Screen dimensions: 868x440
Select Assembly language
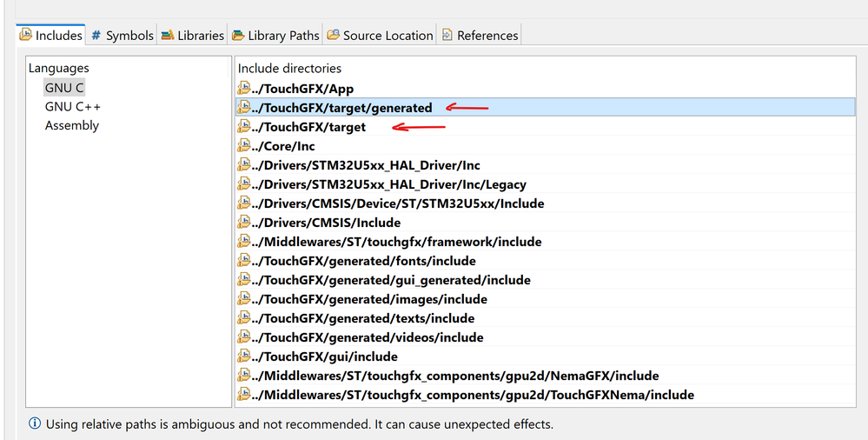pos(72,126)
